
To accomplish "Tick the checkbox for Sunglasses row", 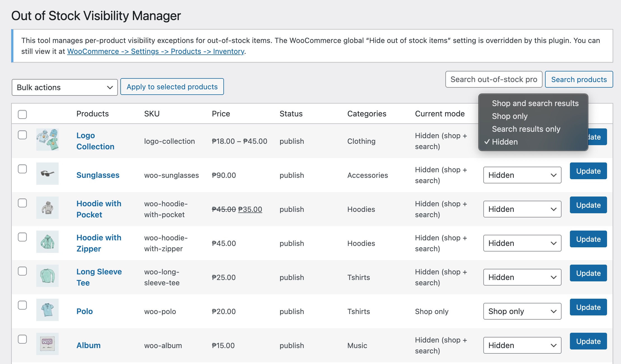I will [x=22, y=169].
